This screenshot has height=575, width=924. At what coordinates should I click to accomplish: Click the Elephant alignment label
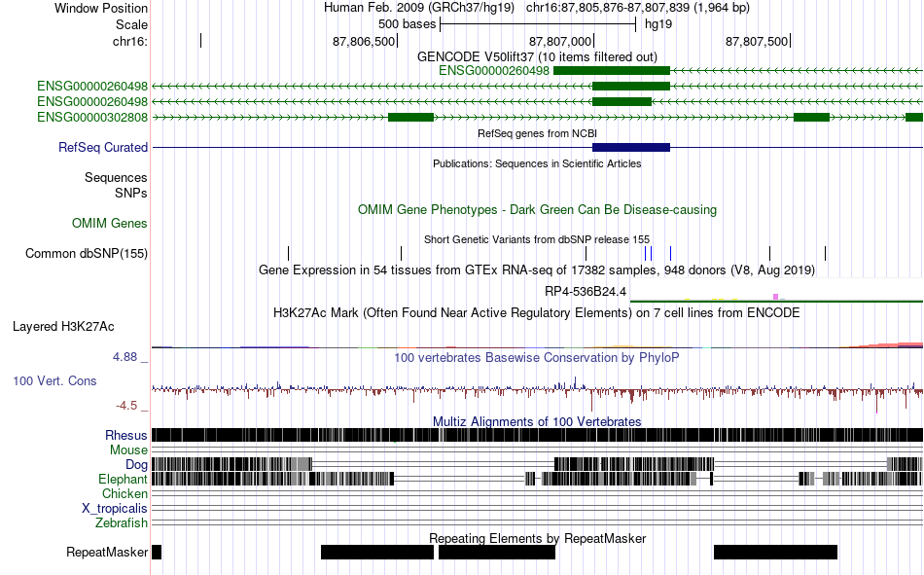click(x=123, y=479)
